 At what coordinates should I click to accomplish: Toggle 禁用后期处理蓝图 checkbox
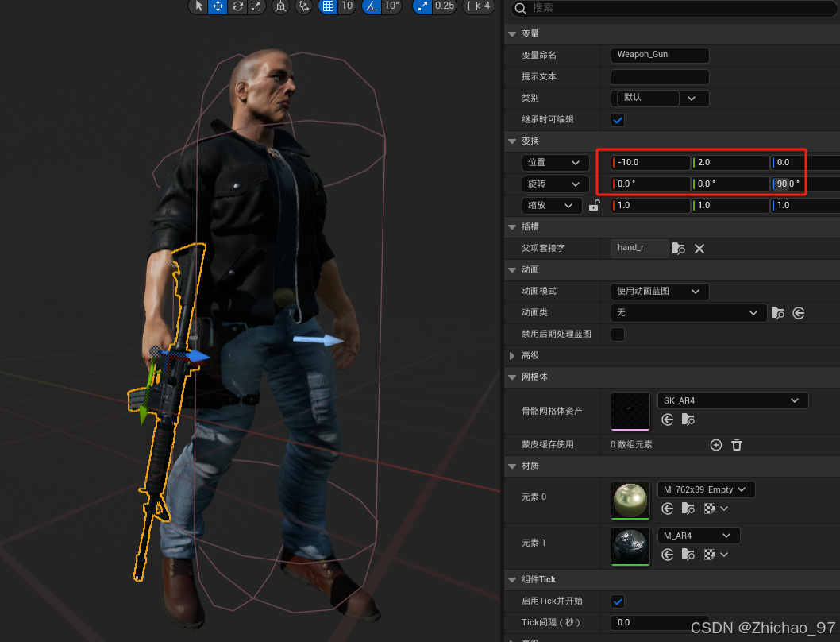[x=618, y=335]
